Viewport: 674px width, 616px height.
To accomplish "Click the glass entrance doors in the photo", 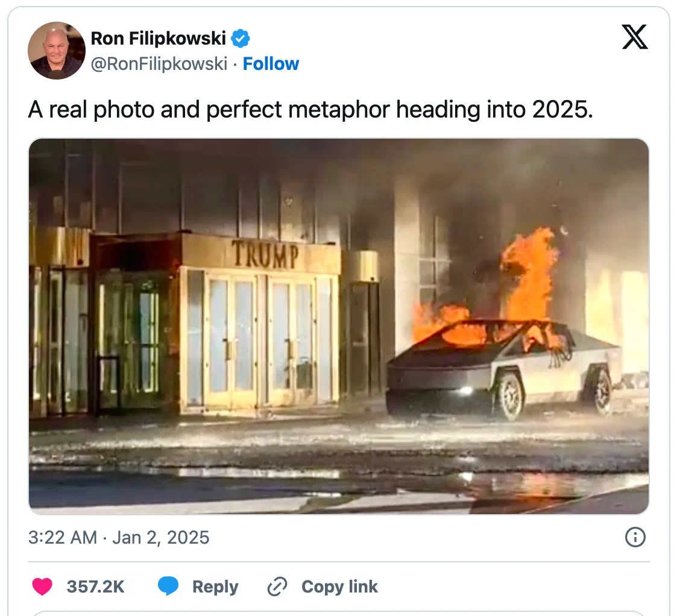I will [x=262, y=339].
